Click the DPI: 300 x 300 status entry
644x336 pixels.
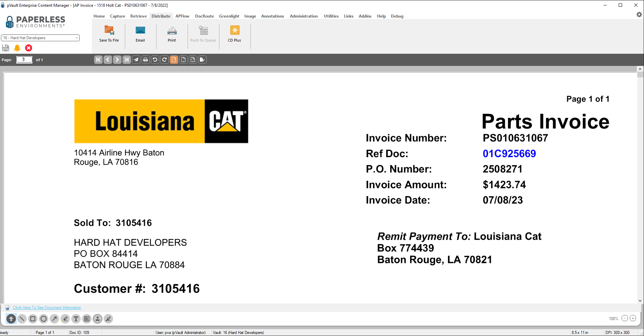pyautogui.click(x=618, y=333)
